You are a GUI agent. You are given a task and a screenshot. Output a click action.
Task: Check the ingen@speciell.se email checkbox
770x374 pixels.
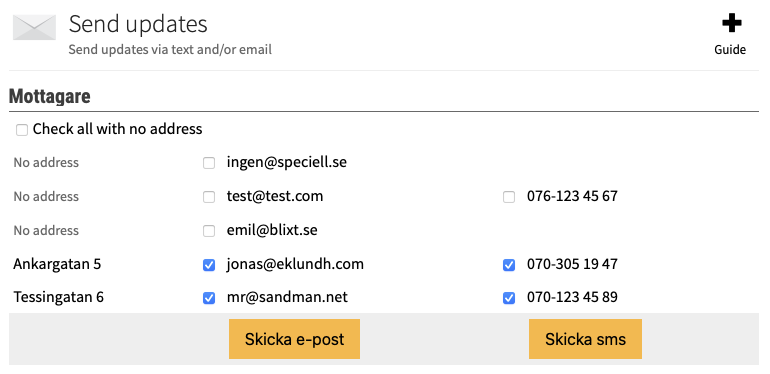209,163
